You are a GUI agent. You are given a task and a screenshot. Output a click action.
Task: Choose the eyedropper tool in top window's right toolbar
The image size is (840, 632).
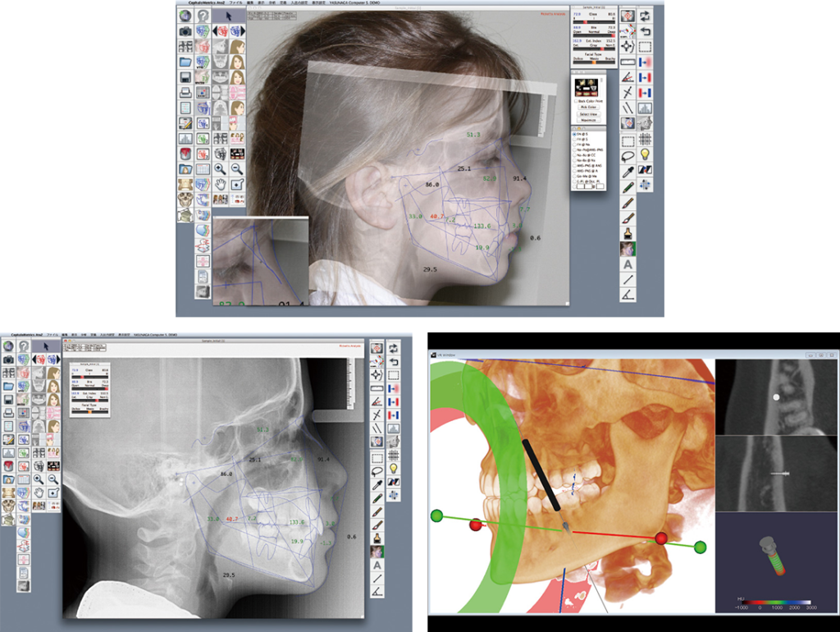pos(628,171)
